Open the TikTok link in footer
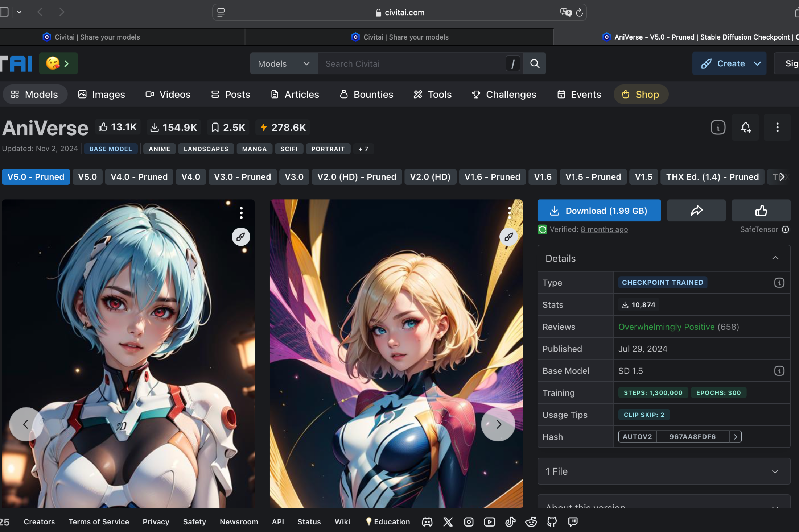This screenshot has height=532, width=799. [x=510, y=522]
